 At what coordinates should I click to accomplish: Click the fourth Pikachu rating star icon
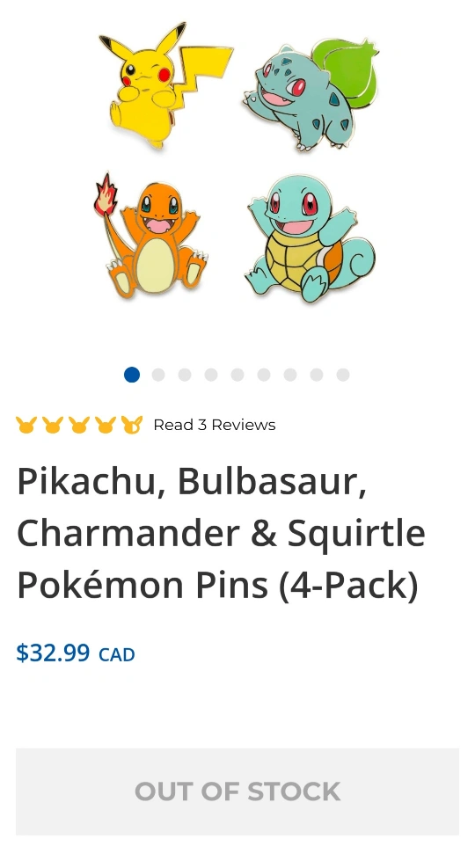point(106,425)
